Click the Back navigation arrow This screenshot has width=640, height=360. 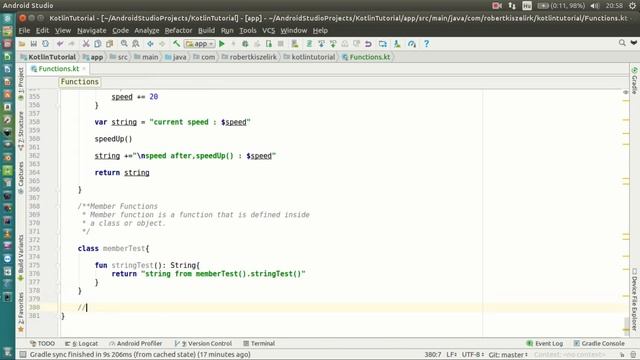tap(150, 44)
